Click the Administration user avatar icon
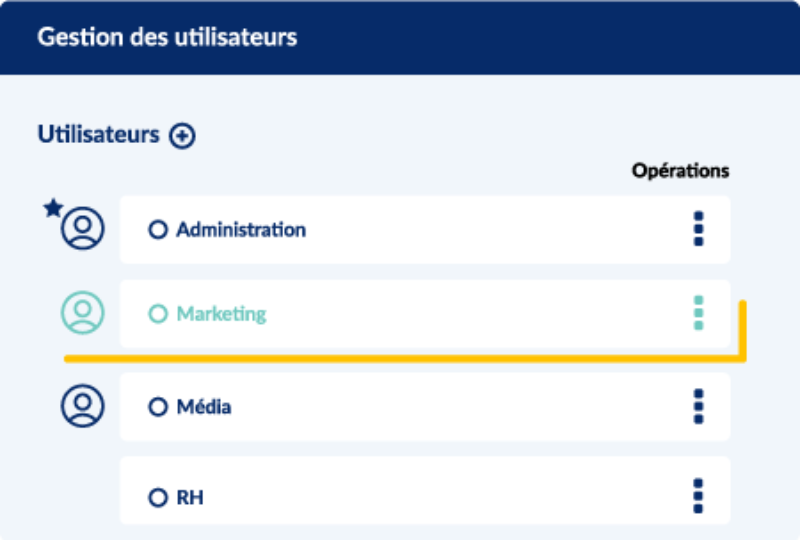800x540 pixels. 83,229
